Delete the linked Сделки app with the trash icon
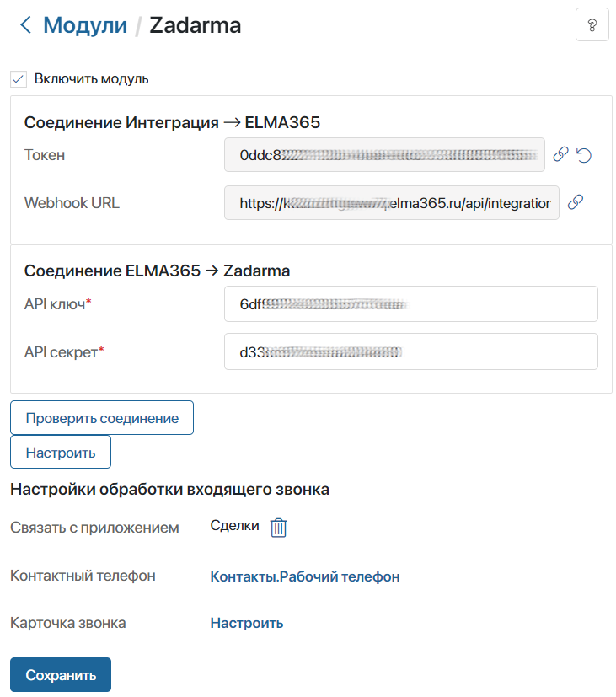 point(279,528)
